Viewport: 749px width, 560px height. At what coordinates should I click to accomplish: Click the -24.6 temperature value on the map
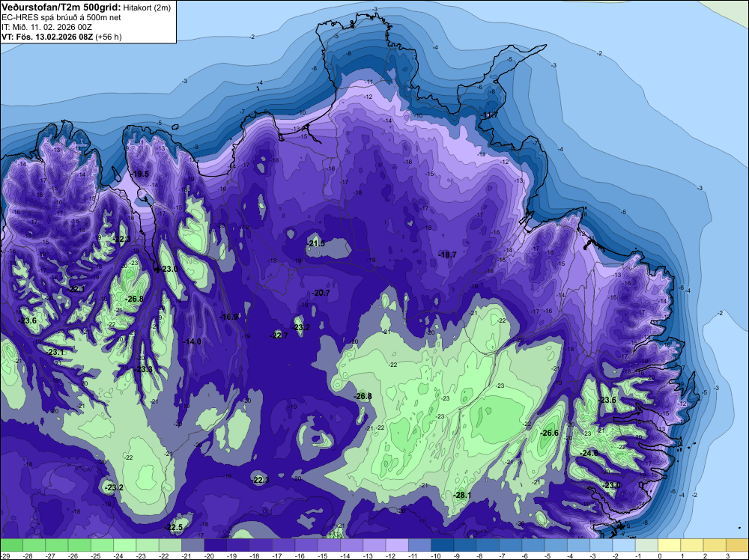tap(589, 453)
